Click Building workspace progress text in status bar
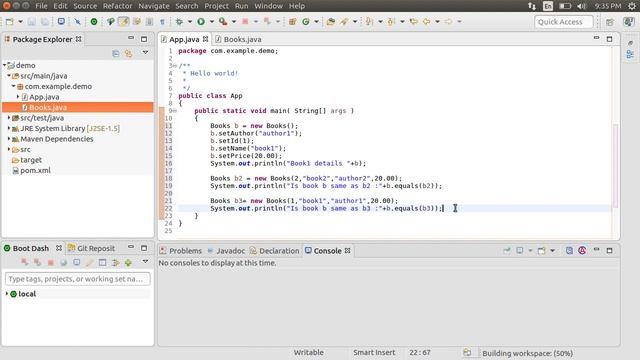 pos(527,353)
